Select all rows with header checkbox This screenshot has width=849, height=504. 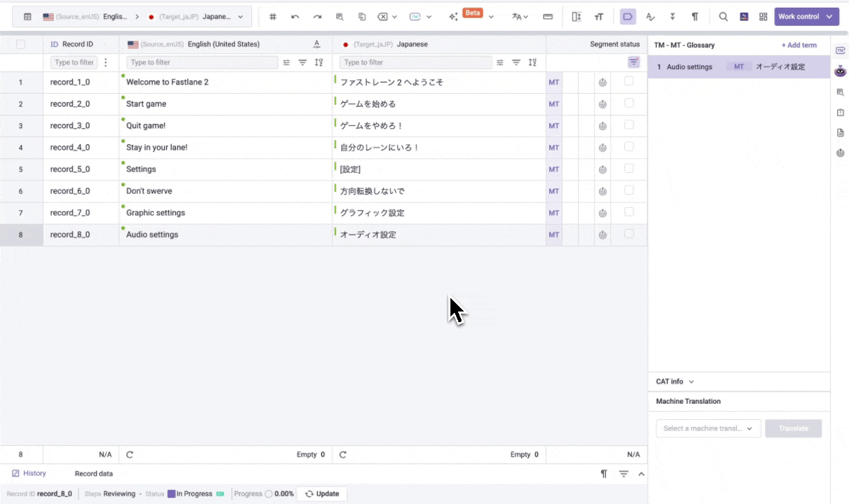(21, 44)
